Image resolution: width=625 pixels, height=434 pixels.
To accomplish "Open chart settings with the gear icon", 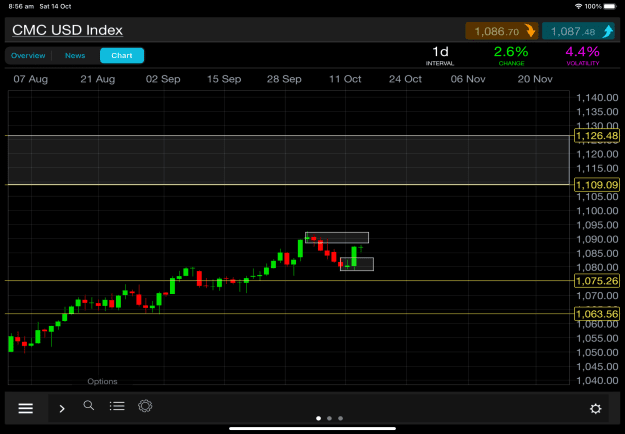I will (596, 408).
